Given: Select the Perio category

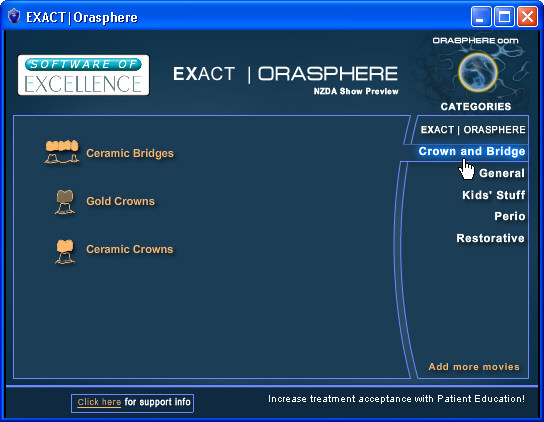Looking at the screenshot, I should [x=510, y=216].
